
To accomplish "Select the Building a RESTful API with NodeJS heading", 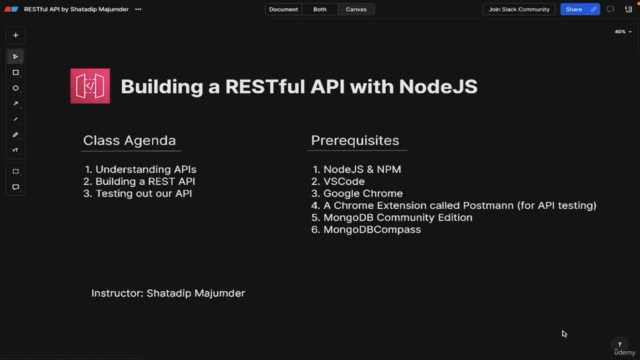I will click(x=299, y=87).
